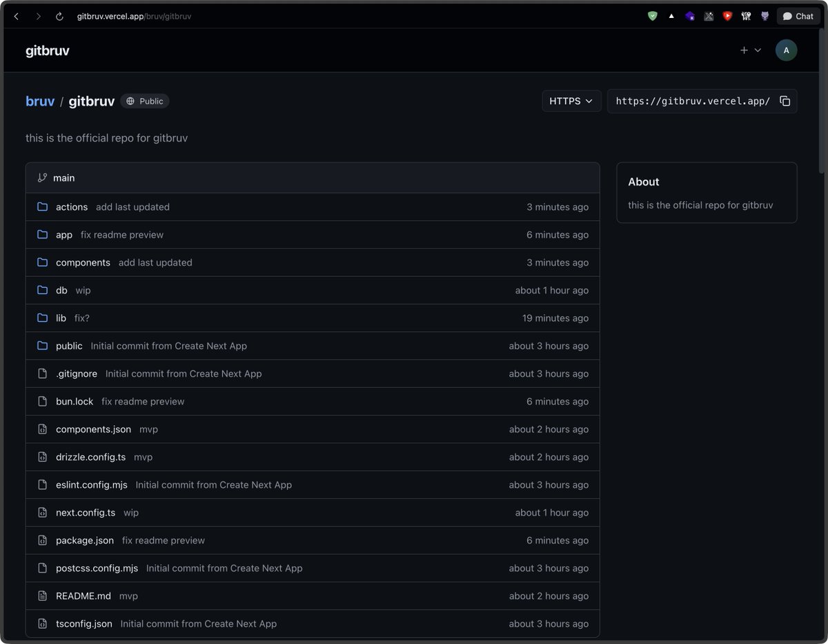Click the gitbruv logo in header
This screenshot has width=828, height=644.
click(48, 50)
